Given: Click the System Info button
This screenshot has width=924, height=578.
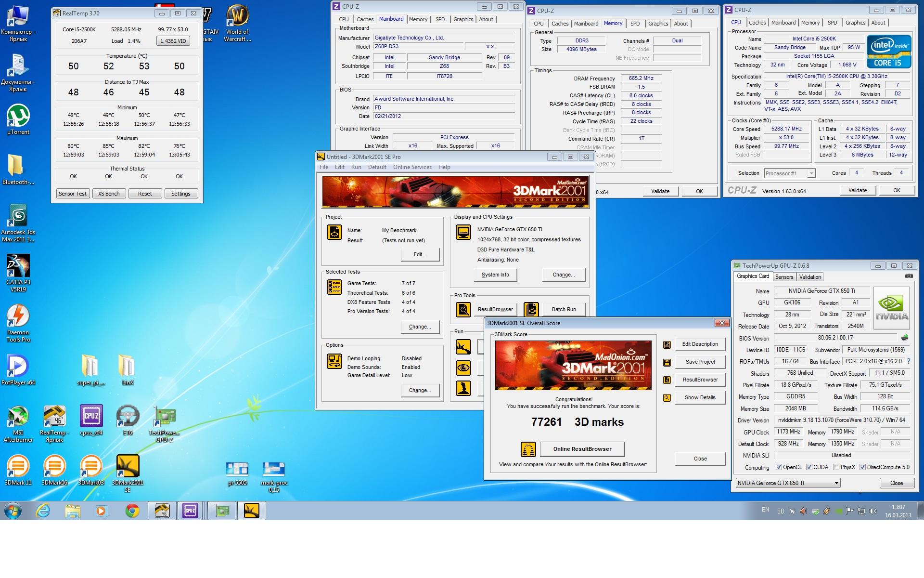Looking at the screenshot, I should [x=495, y=275].
